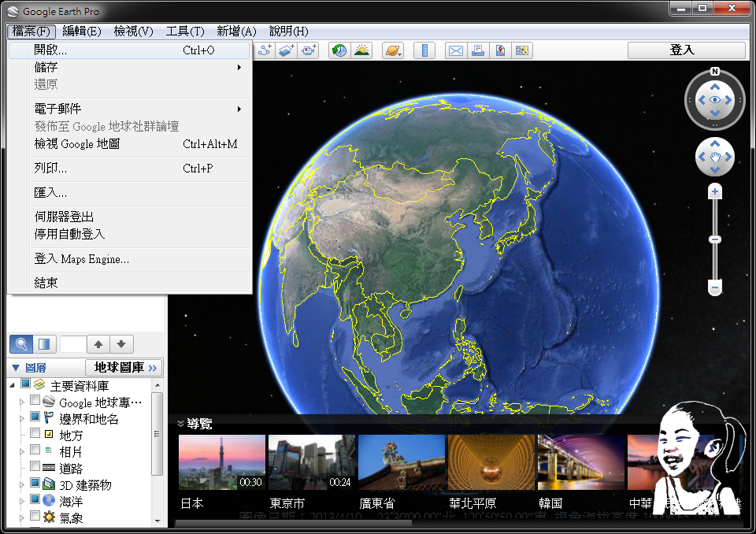
Task: Choose 結束 to exit the application
Action: [130, 283]
